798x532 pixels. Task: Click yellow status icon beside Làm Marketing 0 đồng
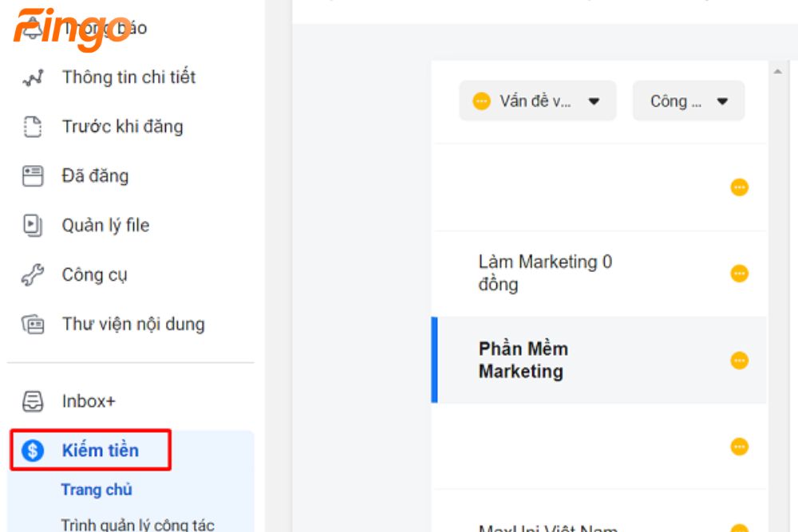740,274
